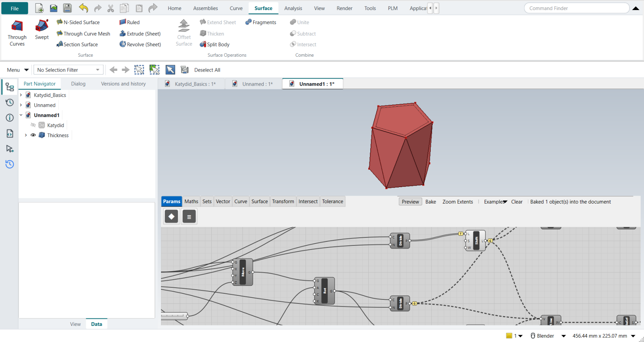The height and width of the screenshot is (342, 644).
Task: Expand the Katydid_Basics tree node
Action: coord(21,95)
